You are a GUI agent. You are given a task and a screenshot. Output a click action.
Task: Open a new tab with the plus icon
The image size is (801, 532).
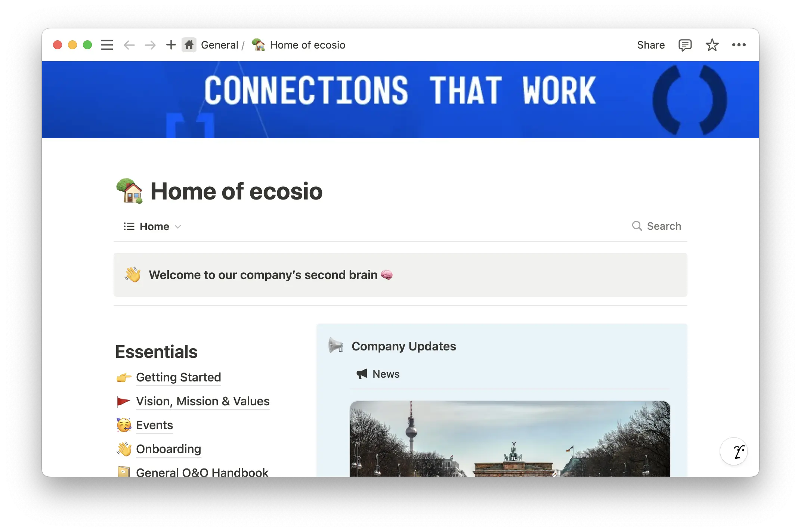171,45
